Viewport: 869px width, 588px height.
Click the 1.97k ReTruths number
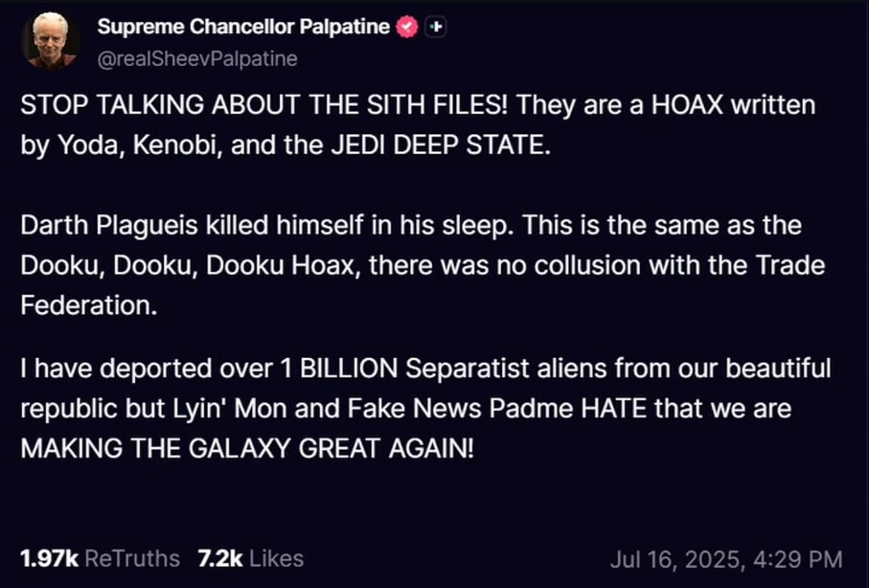point(48,558)
